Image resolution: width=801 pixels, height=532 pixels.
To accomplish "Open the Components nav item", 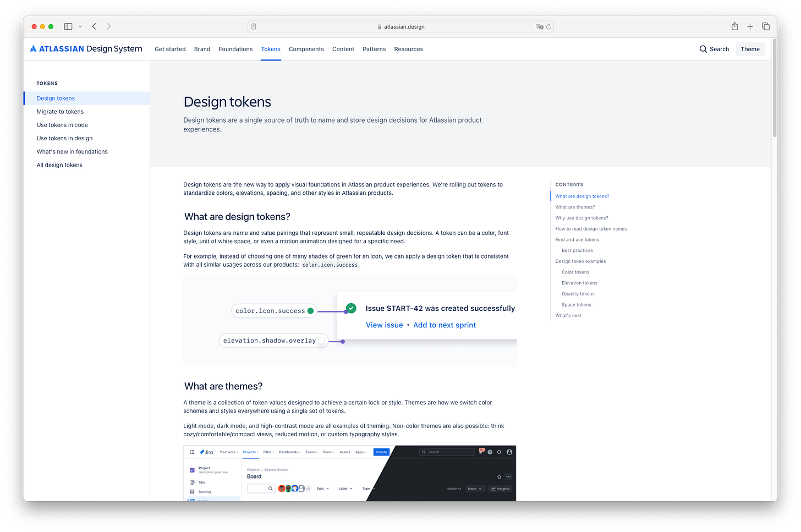I will pos(306,49).
